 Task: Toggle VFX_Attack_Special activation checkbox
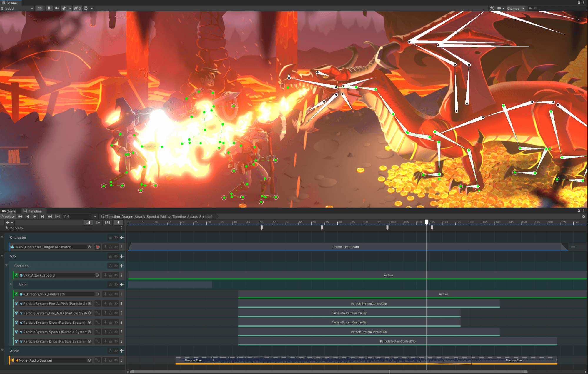tap(16, 275)
